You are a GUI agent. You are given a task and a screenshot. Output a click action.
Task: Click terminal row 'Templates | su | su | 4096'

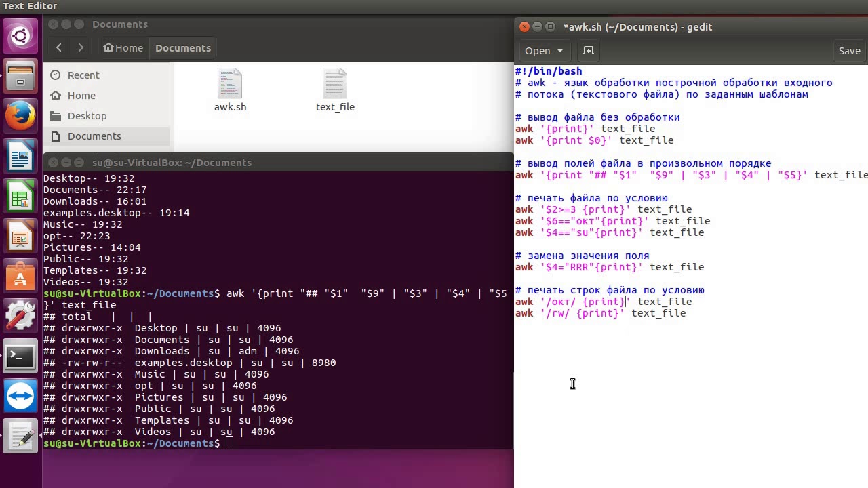tap(168, 420)
